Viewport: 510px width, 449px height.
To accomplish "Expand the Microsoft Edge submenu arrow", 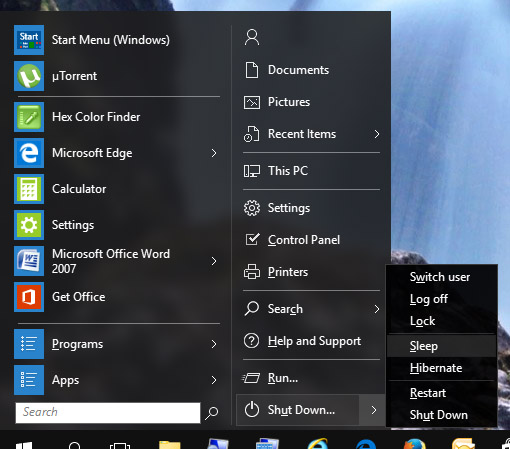I will 214,153.
